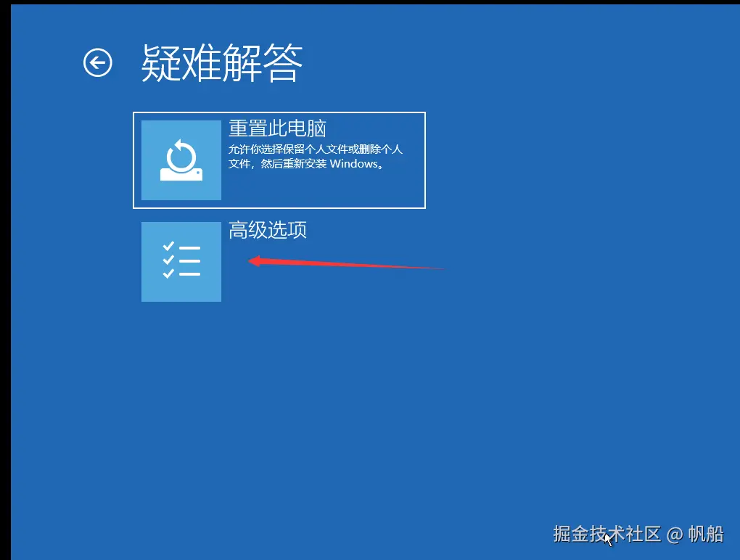
Task: Click the reset description text about keeping files
Action: click(x=316, y=156)
